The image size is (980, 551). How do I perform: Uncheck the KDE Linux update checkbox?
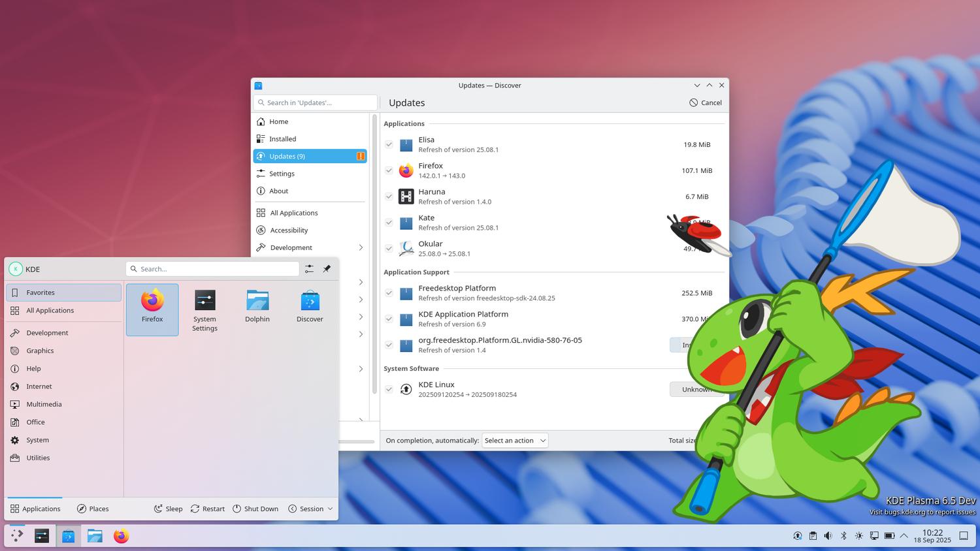point(389,389)
